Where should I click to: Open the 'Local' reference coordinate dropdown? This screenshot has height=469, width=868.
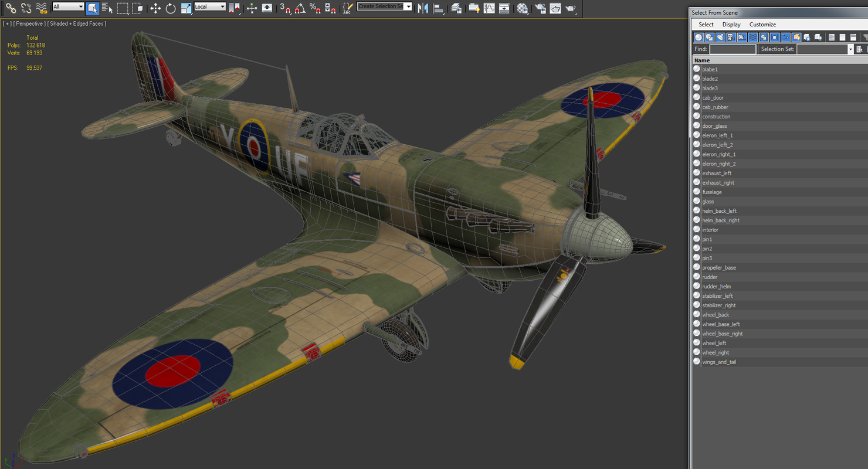click(x=210, y=6)
